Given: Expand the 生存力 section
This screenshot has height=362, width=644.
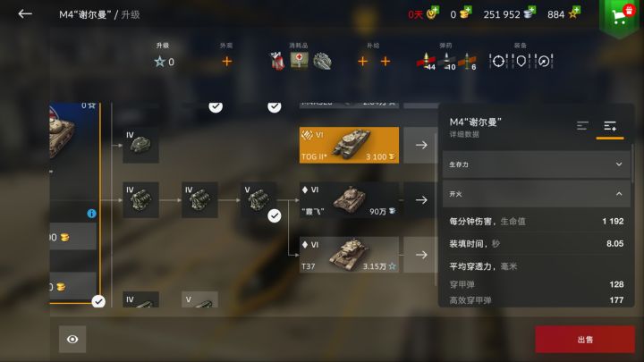Looking at the screenshot, I should coord(537,164).
